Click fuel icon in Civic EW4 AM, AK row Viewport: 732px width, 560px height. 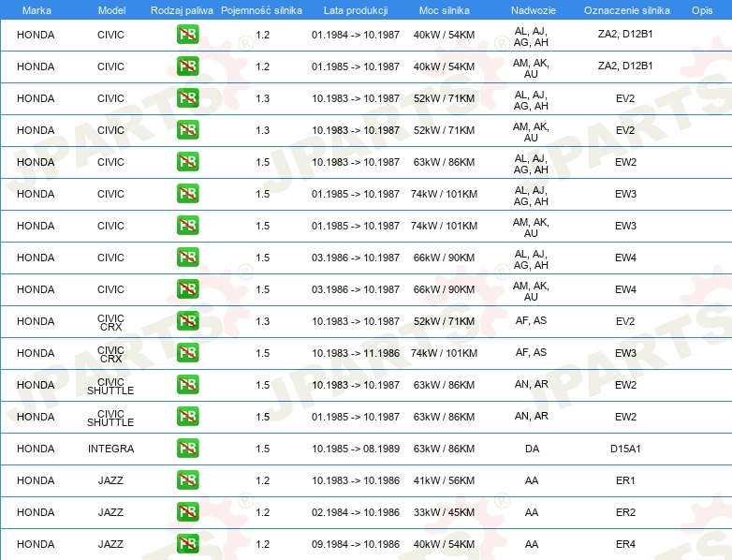pos(187,288)
